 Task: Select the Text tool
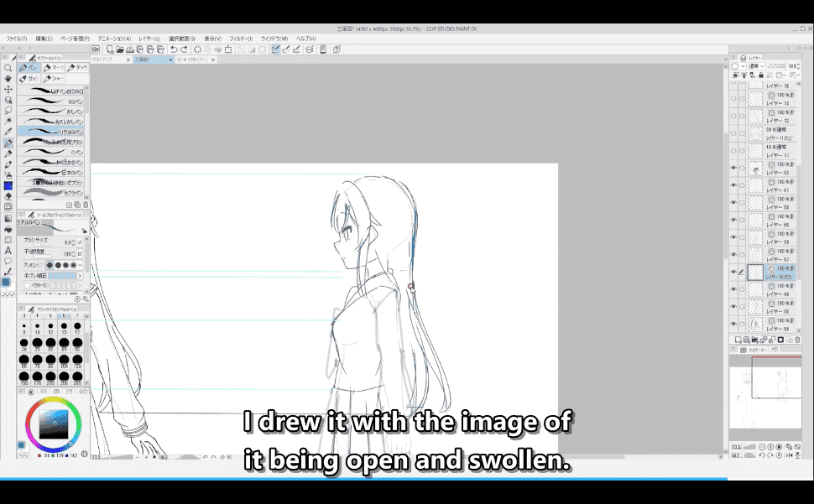tap(8, 250)
